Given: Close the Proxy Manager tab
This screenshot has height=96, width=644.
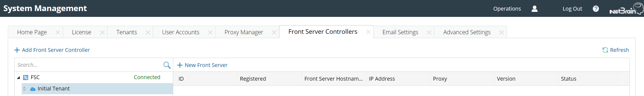Looking at the screenshot, I should (274, 32).
